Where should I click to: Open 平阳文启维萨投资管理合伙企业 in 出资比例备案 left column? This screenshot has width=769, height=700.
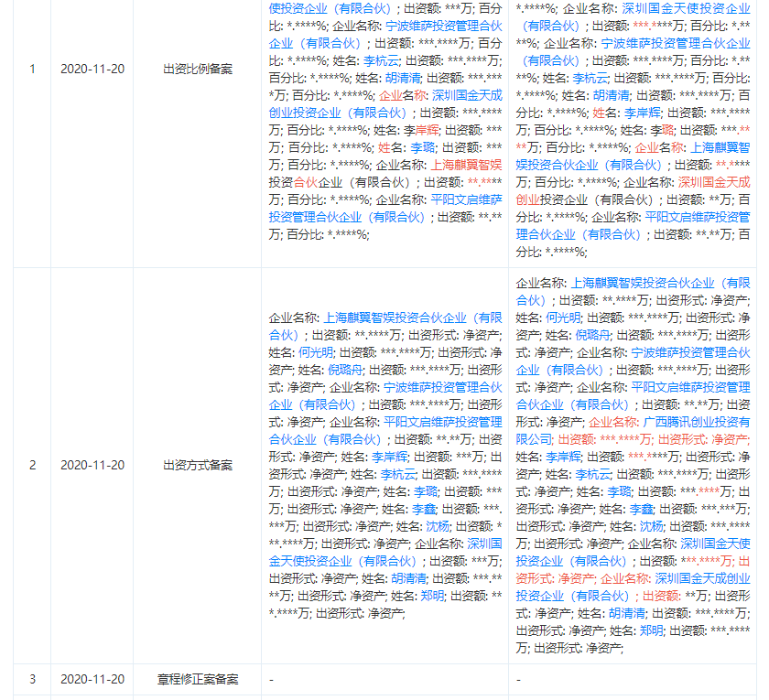coord(466,199)
